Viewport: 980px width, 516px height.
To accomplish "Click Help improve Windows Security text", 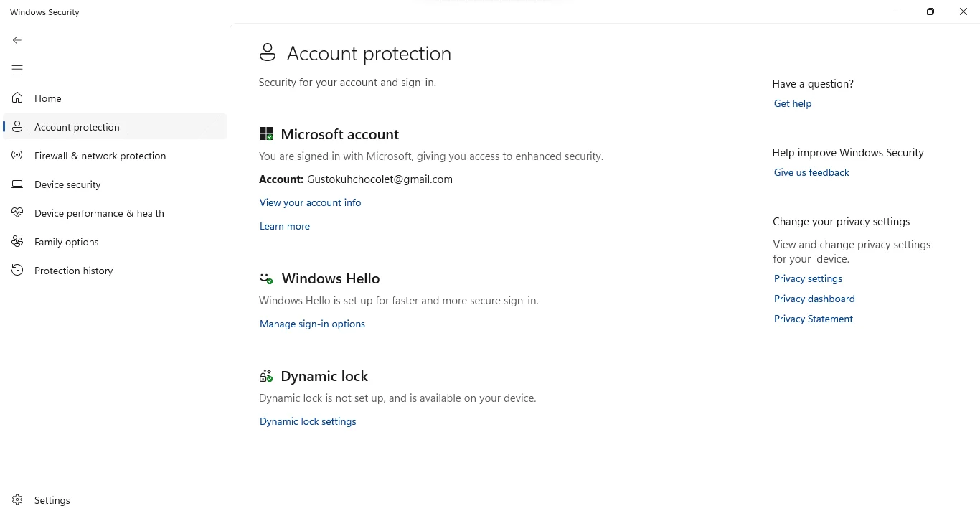I will [x=848, y=152].
